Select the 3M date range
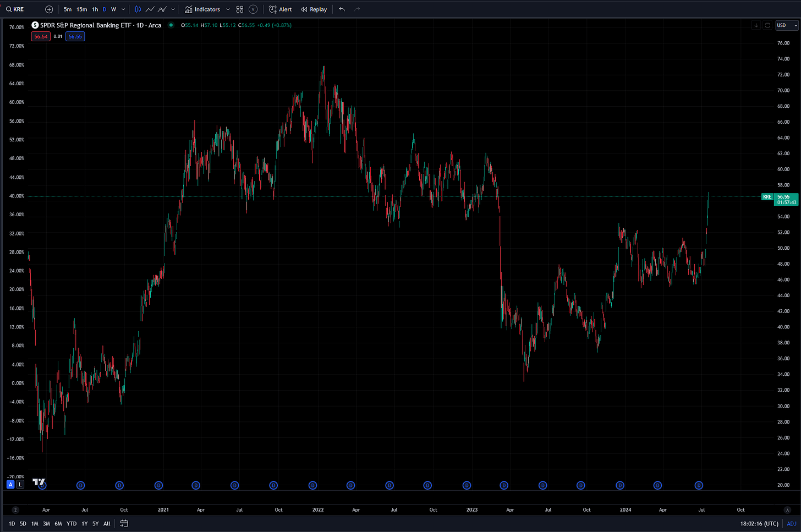 click(x=46, y=524)
